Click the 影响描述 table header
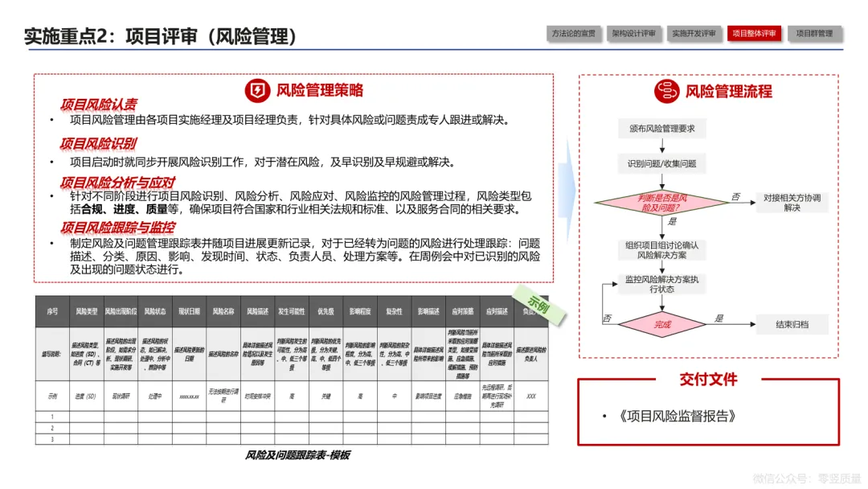 click(428, 312)
